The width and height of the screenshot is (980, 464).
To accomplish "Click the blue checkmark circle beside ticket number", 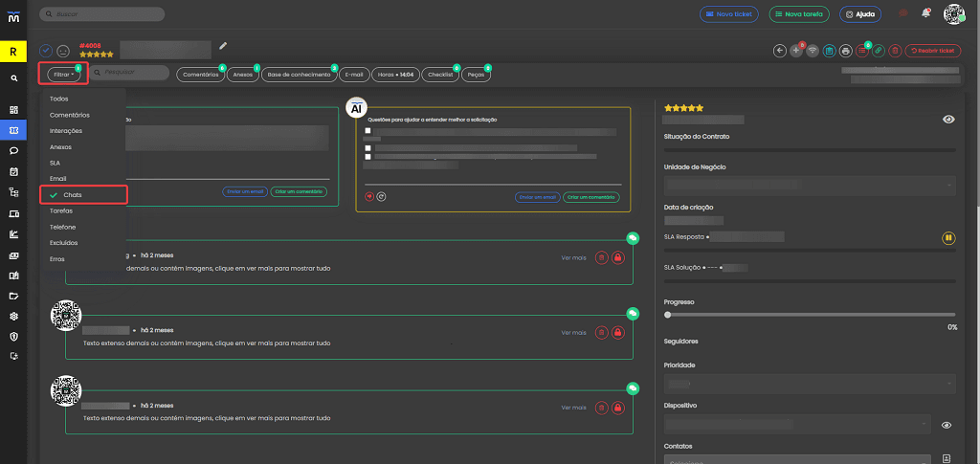I will [x=46, y=51].
